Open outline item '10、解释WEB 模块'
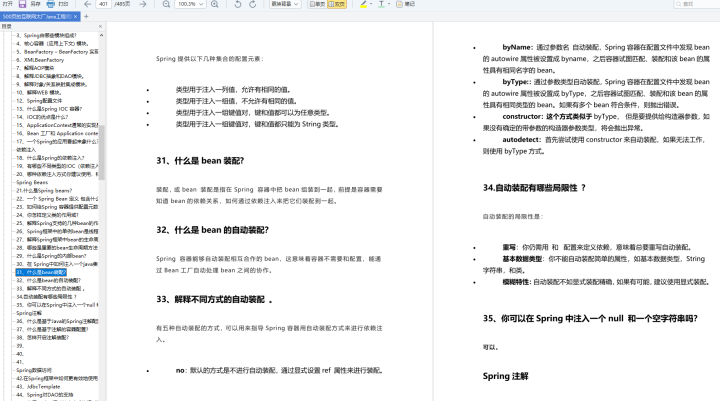This screenshot has width=720, height=401. tap(39, 92)
